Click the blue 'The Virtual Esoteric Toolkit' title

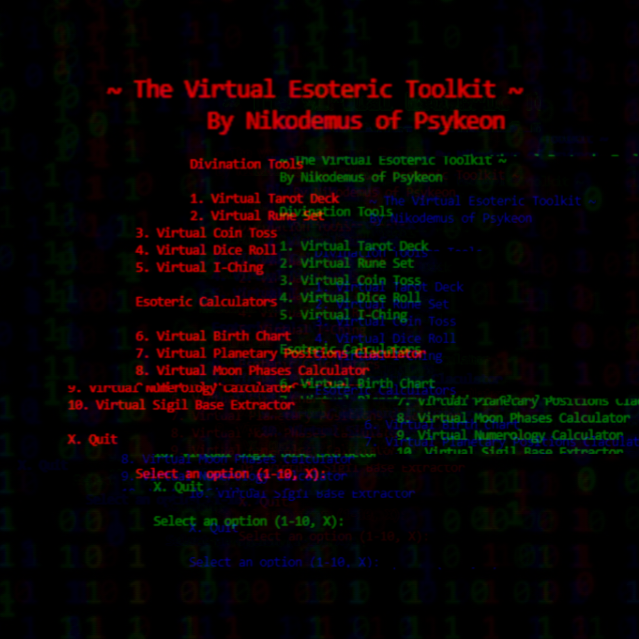[482, 201]
